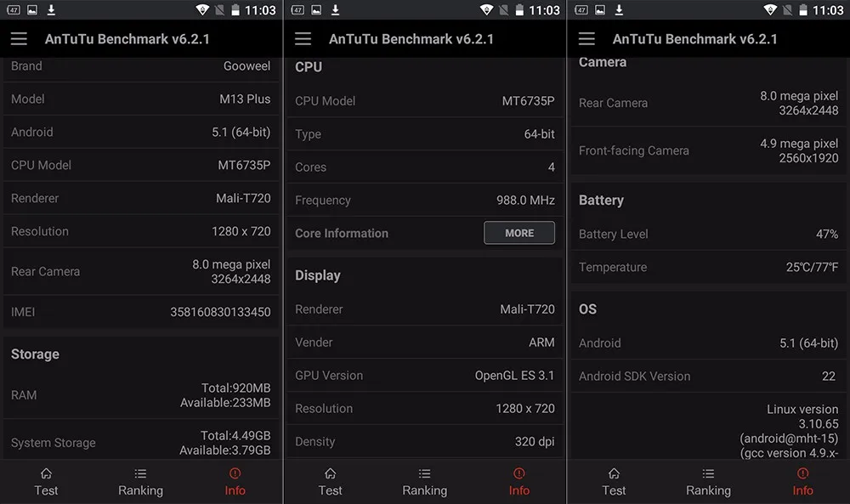Open hamburger menu in middle screen

click(x=303, y=38)
